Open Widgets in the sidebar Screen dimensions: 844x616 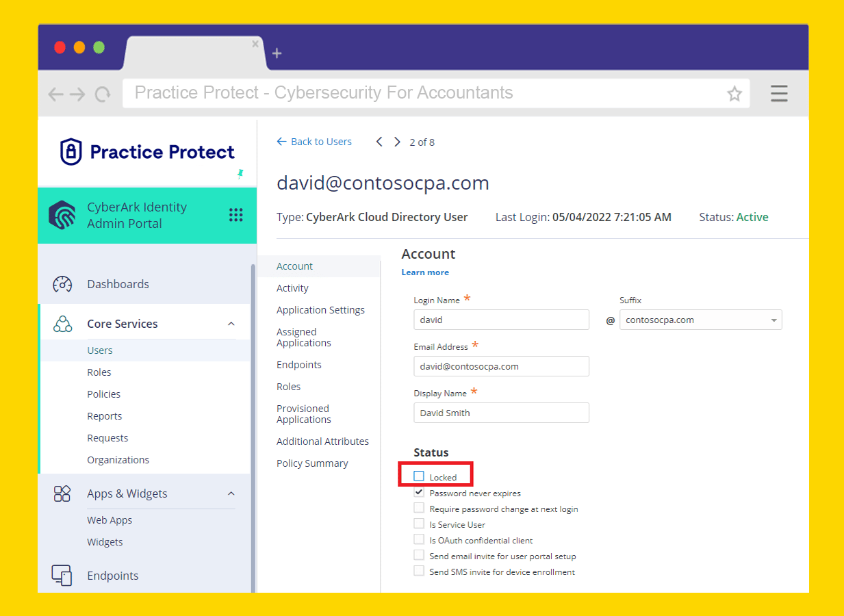(105, 542)
